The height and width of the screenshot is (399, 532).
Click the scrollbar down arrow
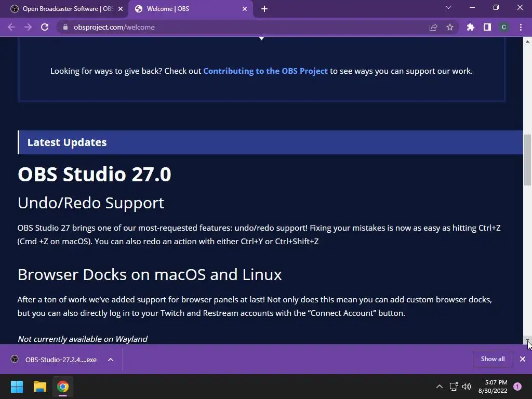click(x=527, y=339)
